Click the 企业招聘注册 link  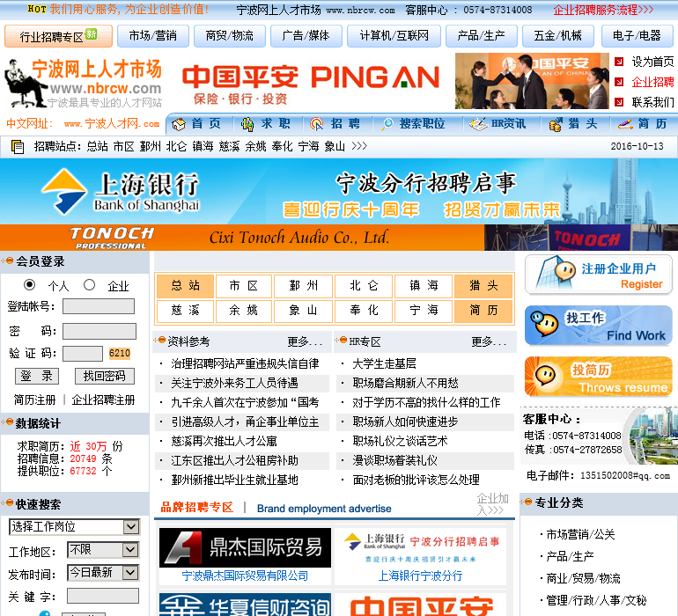point(103,400)
